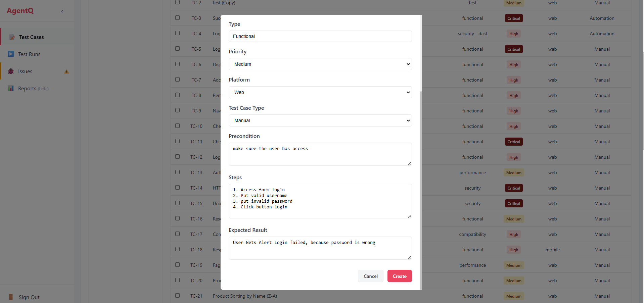The image size is (644, 303).
Task: Select the TC-12 row checkbox
Action: (x=177, y=156)
